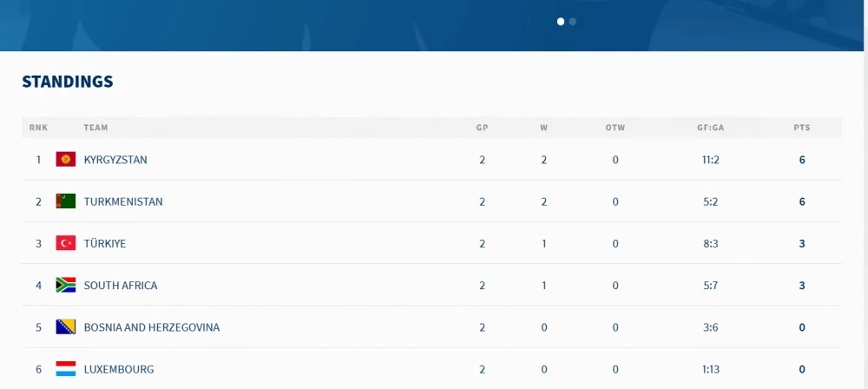Click the Luxembourg flag icon
The image size is (868, 389).
pos(66,369)
